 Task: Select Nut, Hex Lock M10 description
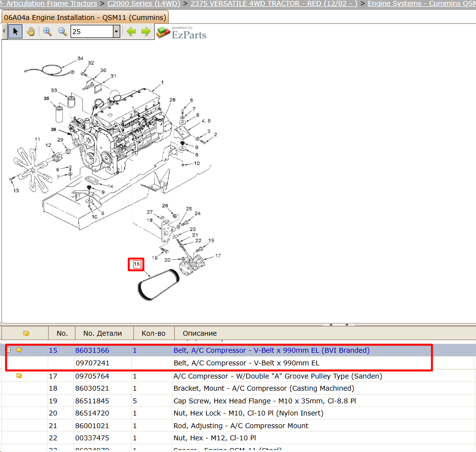point(248,413)
